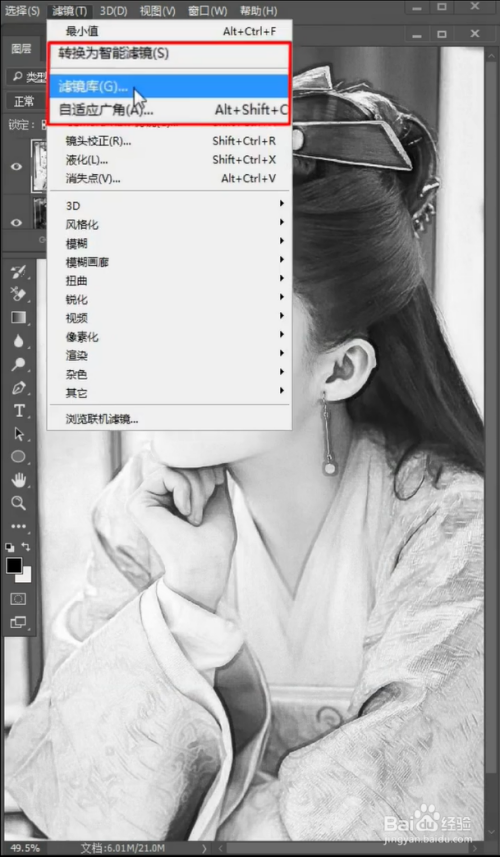
Task: Select the Zoom magnifier tool
Action: coord(19,503)
